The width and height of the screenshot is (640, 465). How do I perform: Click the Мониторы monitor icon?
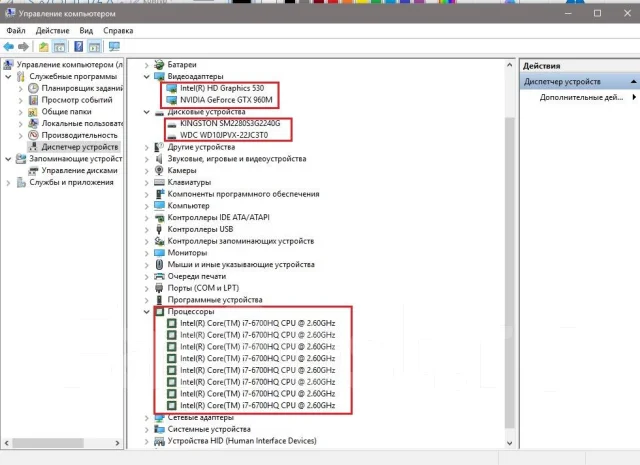[159, 253]
